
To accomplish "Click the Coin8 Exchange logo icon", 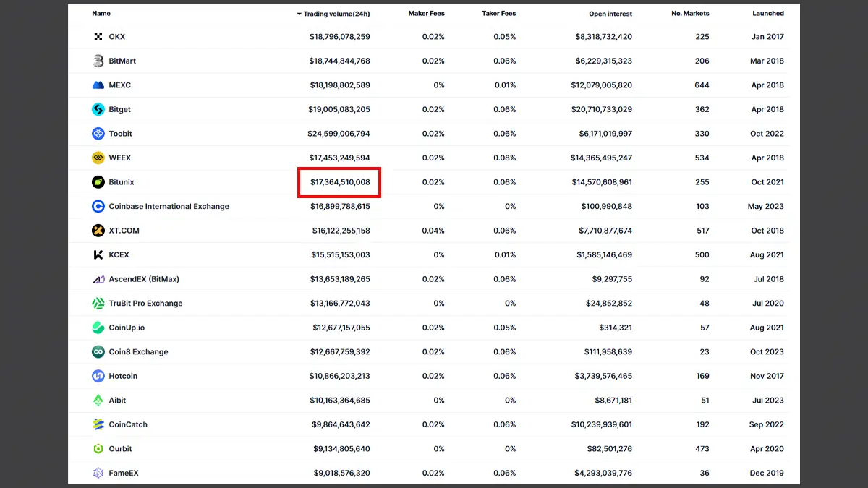I will point(98,351).
